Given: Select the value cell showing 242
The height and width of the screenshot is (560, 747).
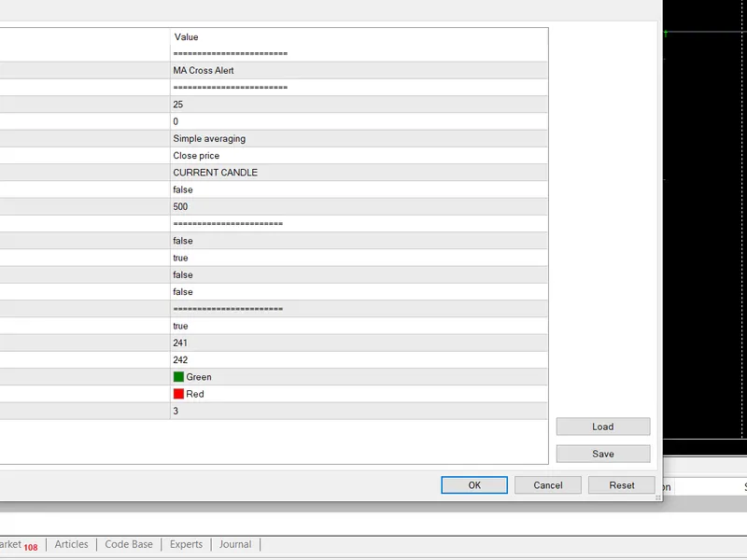Looking at the screenshot, I should 359,360.
